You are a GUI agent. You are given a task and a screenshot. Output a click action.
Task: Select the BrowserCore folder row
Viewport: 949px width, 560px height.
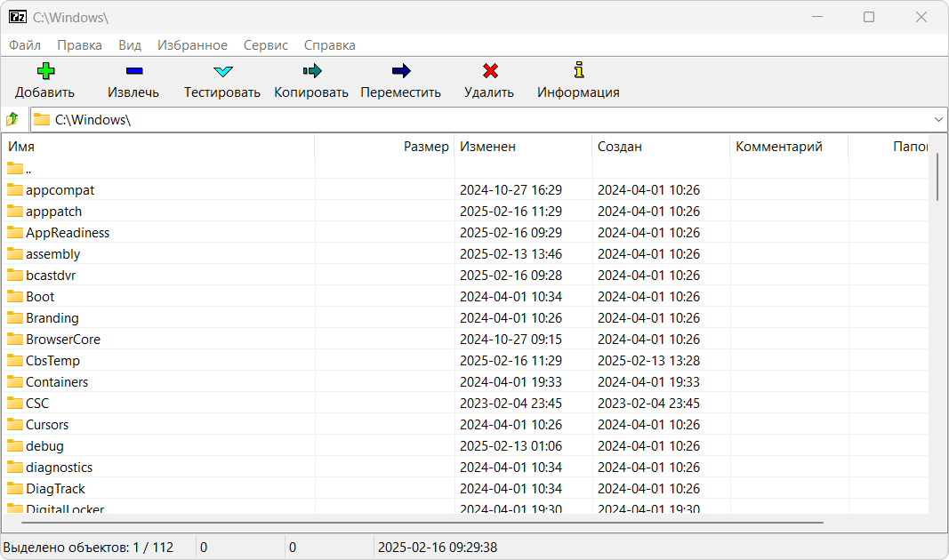[62, 340]
